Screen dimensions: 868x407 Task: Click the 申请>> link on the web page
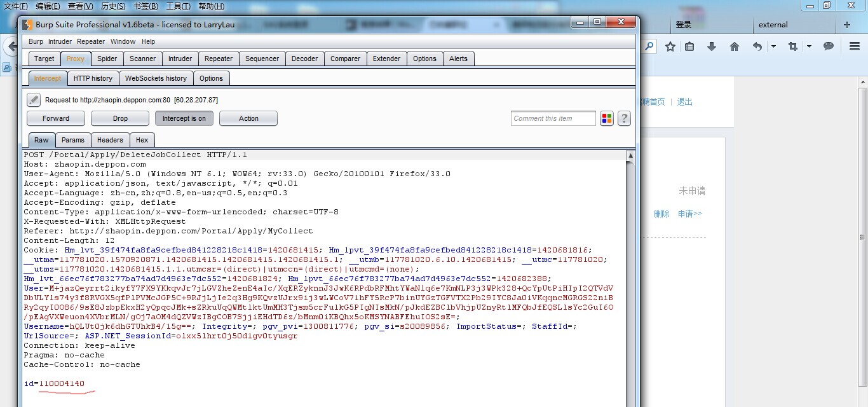(689, 214)
